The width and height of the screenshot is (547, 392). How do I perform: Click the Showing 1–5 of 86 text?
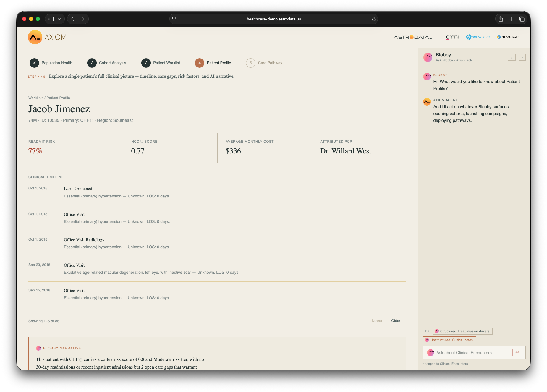click(44, 321)
